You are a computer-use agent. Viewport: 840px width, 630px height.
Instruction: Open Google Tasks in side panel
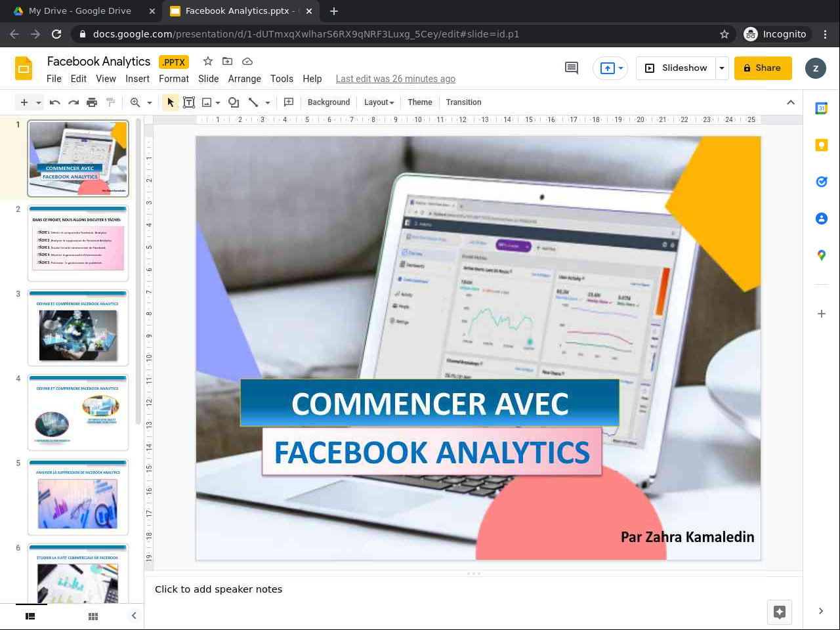click(x=822, y=182)
